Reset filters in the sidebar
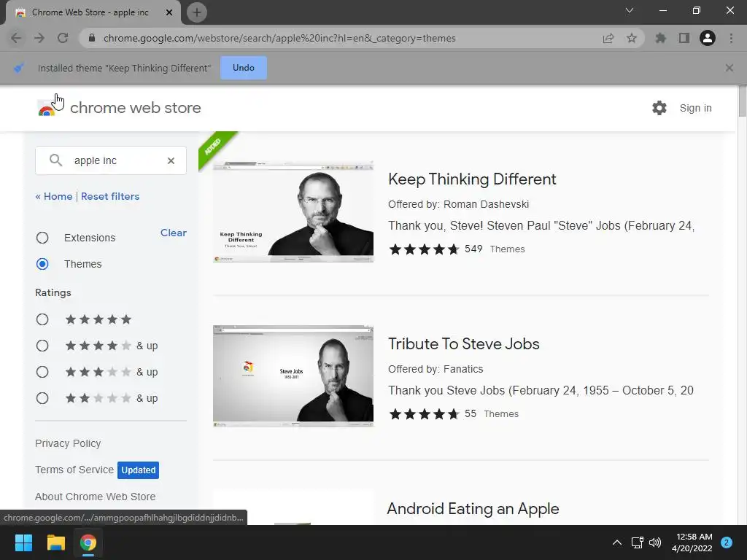 click(x=110, y=196)
